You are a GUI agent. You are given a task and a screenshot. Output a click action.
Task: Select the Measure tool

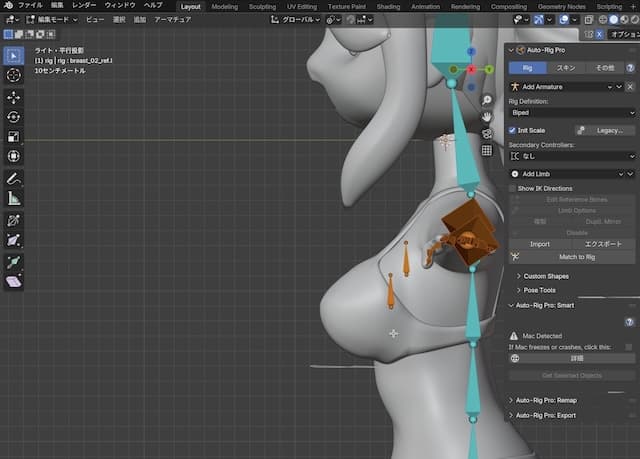click(14, 198)
